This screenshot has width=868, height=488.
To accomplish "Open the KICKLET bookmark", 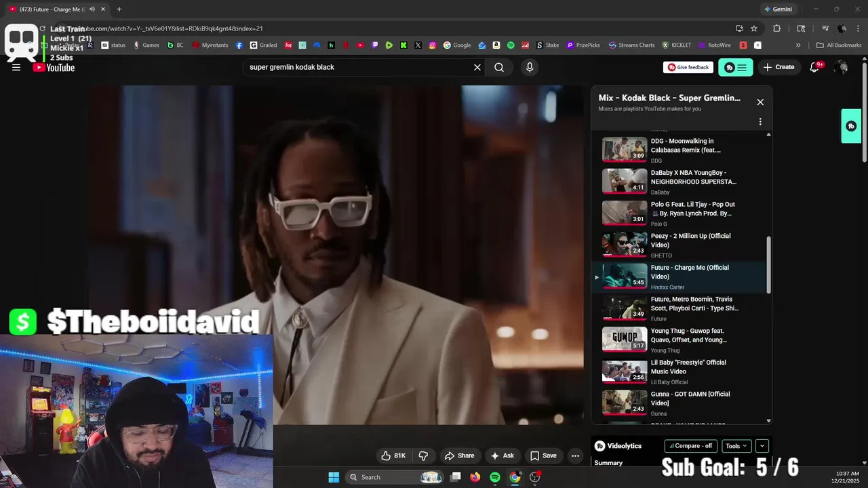I will pyautogui.click(x=677, y=45).
